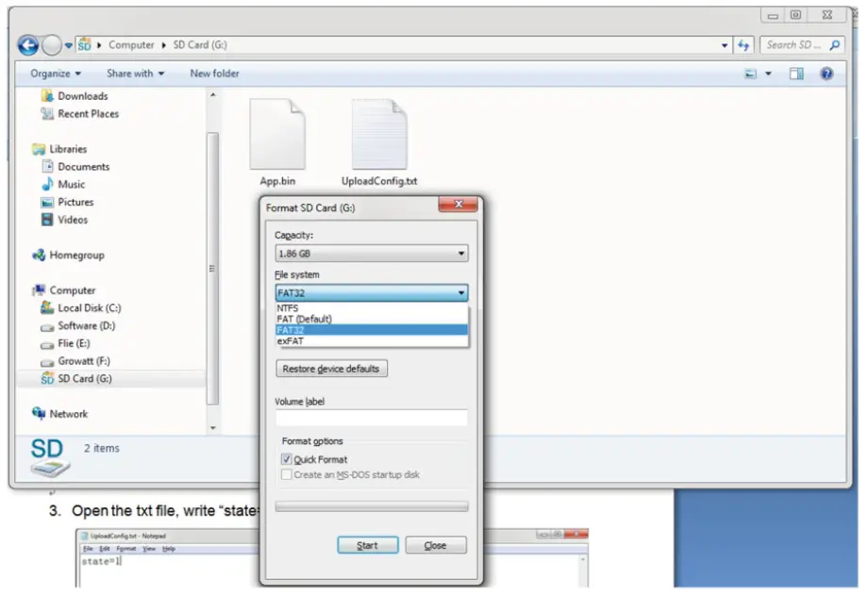
Task: Click the File system FAT32 combo box
Action: coord(372,292)
